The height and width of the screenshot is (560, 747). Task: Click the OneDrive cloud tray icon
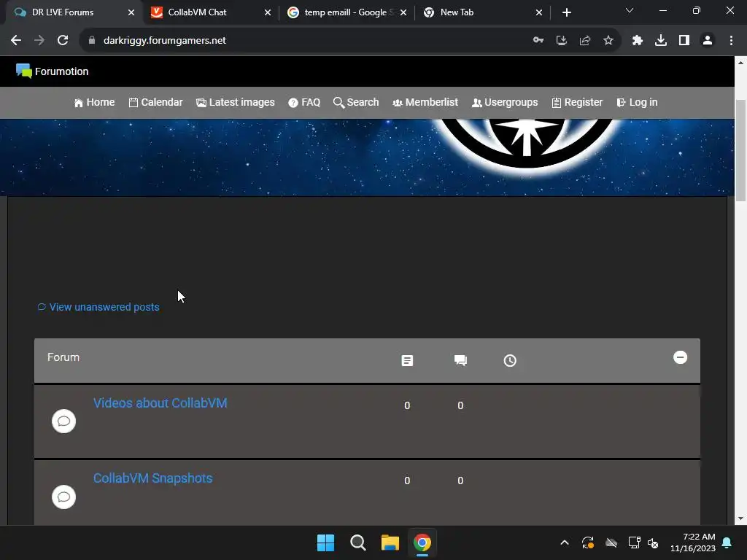pos(611,542)
